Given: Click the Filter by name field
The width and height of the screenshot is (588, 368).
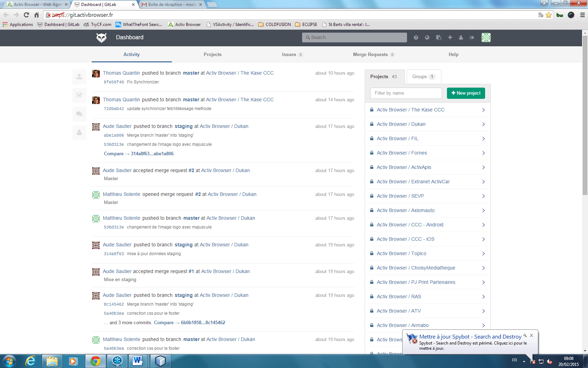Looking at the screenshot, I should (406, 93).
